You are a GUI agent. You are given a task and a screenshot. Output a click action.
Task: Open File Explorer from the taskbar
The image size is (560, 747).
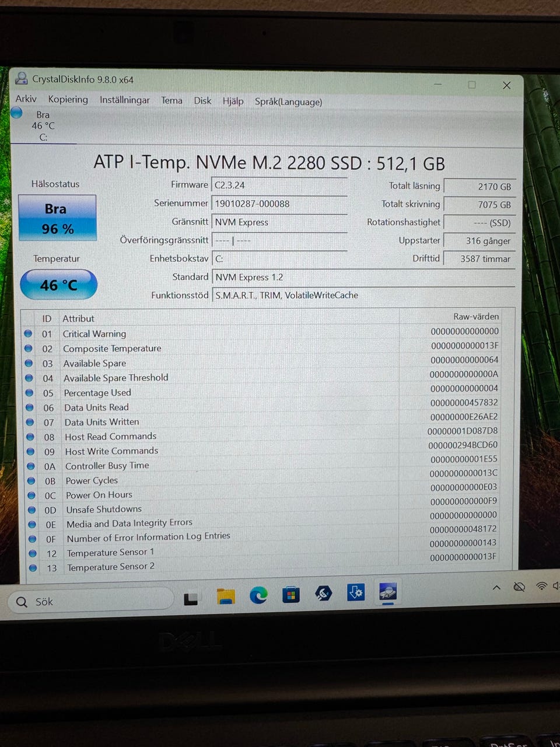tap(226, 596)
